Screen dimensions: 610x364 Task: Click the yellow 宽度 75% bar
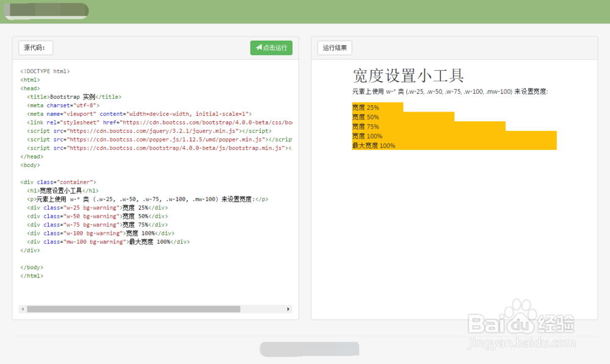pyautogui.click(x=429, y=126)
